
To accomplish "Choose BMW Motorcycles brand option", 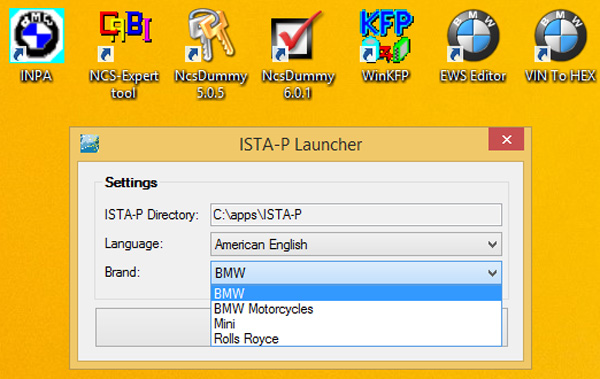I will tap(356, 309).
